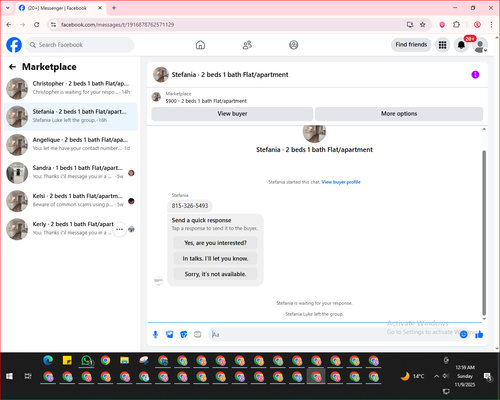500x400 pixels.
Task: Open Microsoft Edge from taskbar
Action: (x=48, y=360)
